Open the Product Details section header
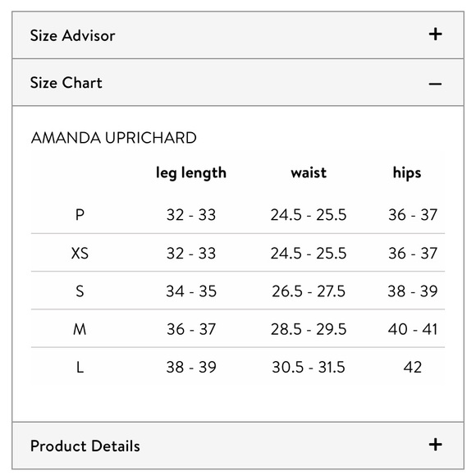 (x=238, y=446)
